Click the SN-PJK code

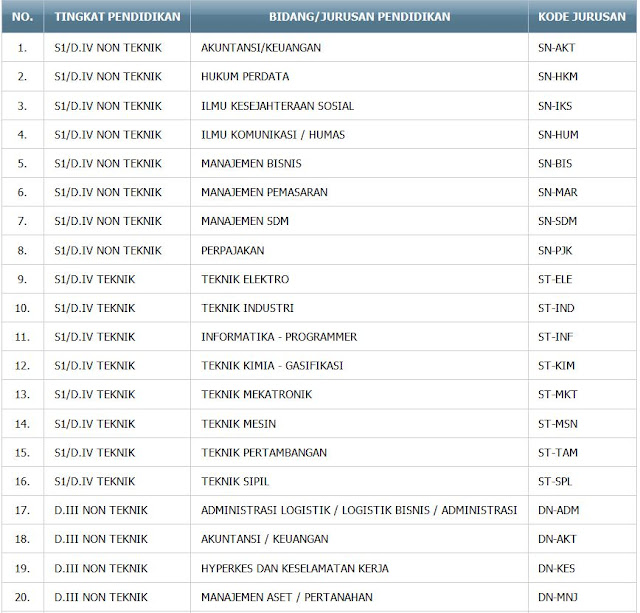pyautogui.click(x=555, y=251)
